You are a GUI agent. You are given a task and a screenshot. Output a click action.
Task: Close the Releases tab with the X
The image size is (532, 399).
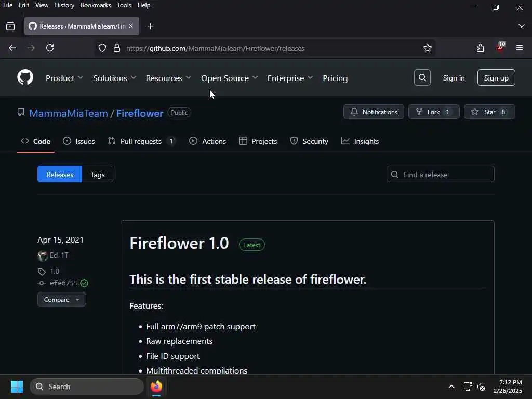click(x=131, y=26)
